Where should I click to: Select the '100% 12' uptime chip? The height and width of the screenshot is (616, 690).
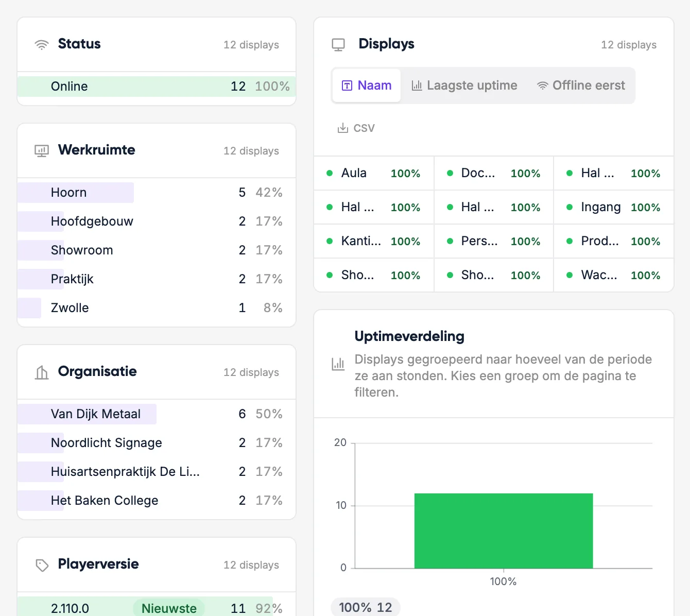(366, 607)
